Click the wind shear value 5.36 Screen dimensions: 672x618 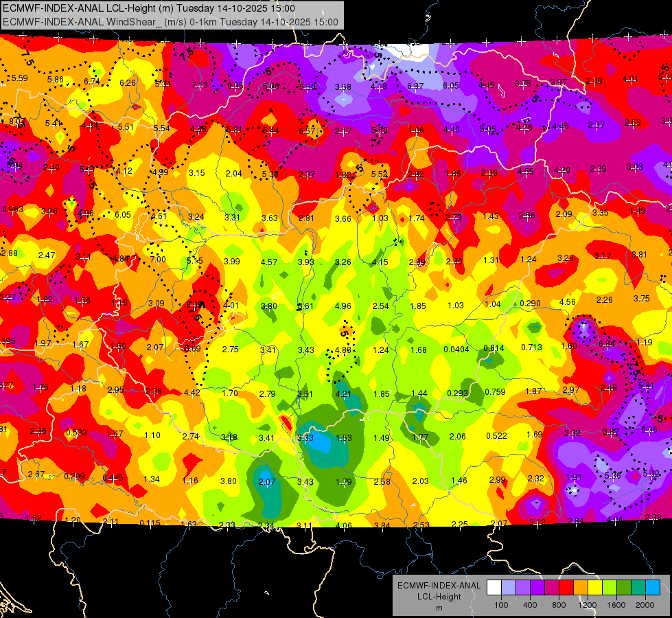(613, 475)
